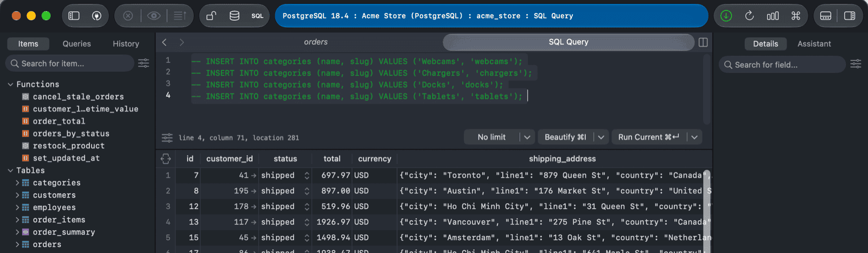Click Run Current button
The height and width of the screenshot is (253, 868).
[649, 137]
